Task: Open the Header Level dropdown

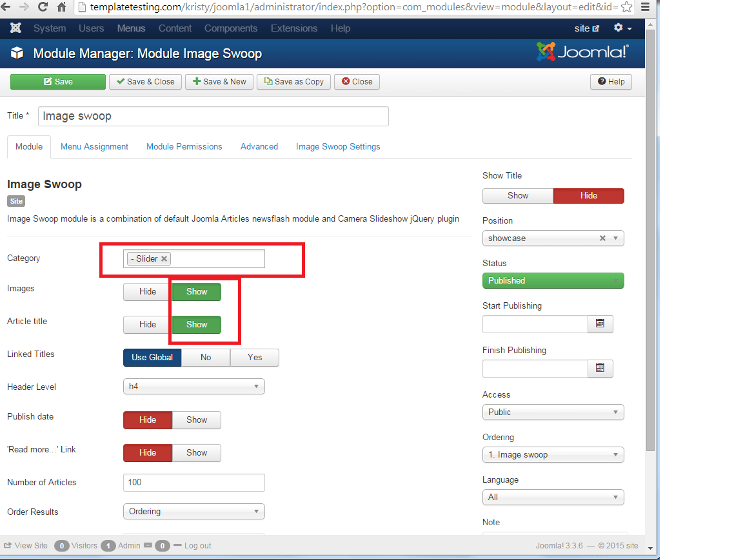Action: (x=193, y=386)
